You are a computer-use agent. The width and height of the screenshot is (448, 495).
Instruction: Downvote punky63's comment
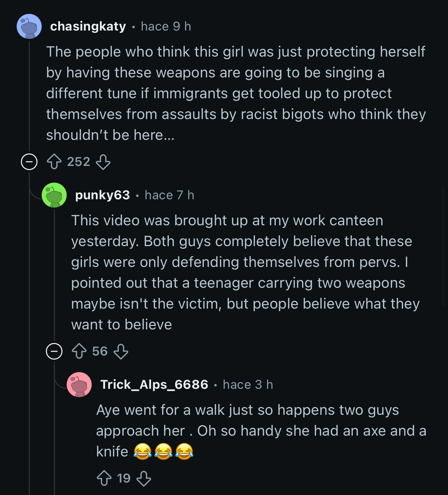pos(121,351)
